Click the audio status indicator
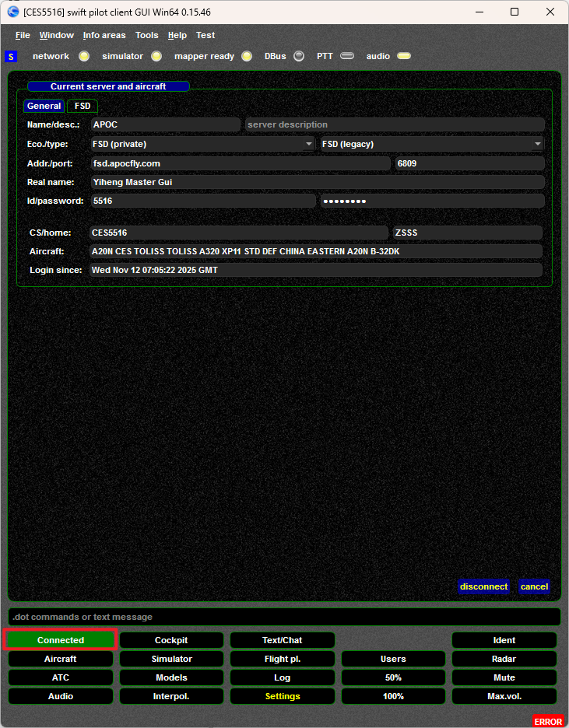Viewport: 569px width, 728px height. (404, 56)
